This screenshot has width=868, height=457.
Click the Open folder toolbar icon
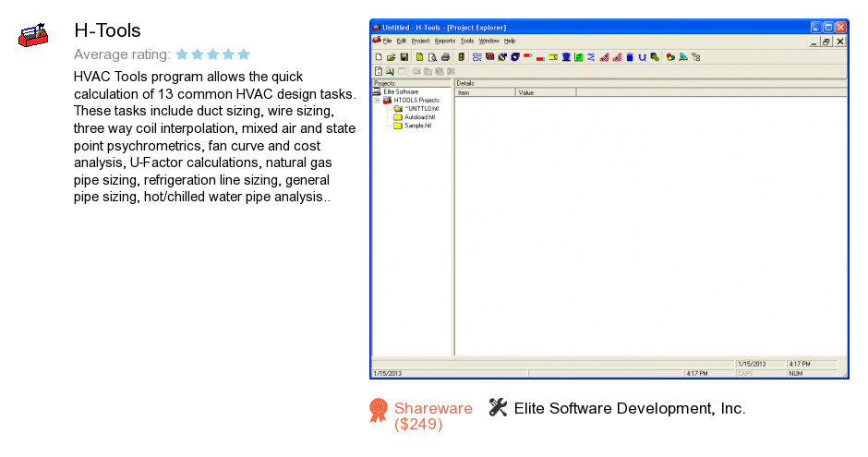point(392,57)
